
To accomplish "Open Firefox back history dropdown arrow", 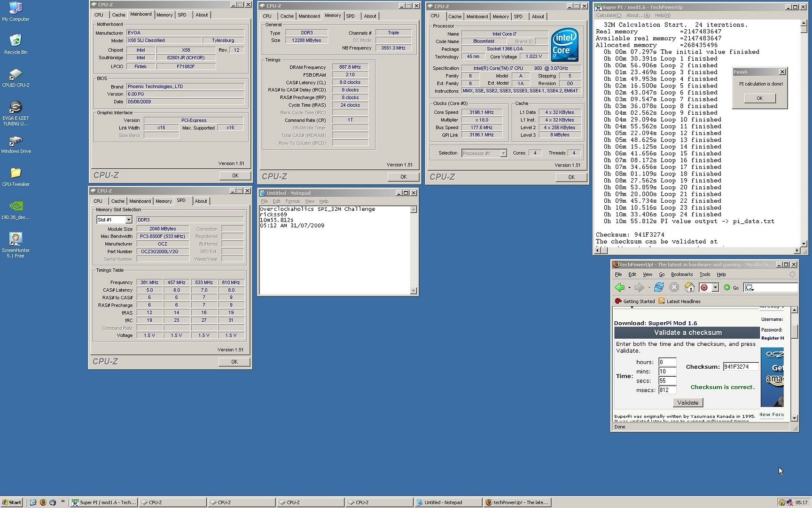I will (629, 287).
